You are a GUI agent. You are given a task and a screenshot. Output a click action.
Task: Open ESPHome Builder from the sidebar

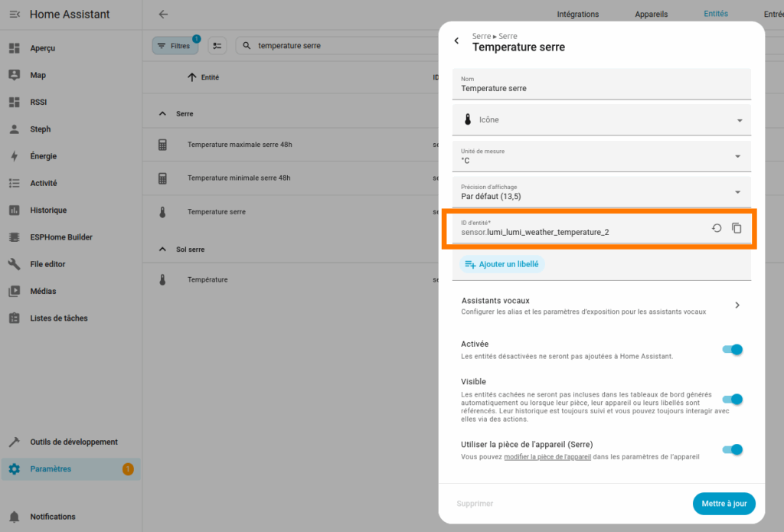click(x=61, y=237)
